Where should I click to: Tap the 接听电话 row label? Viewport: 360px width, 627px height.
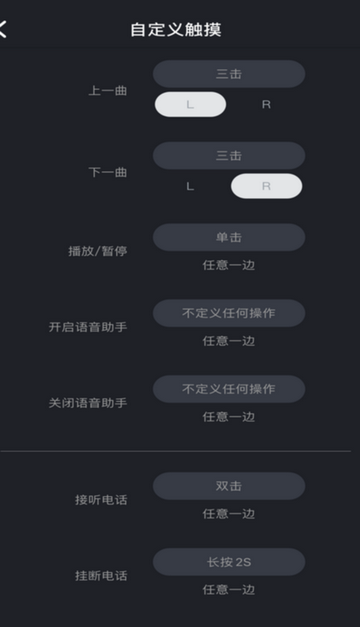click(101, 500)
